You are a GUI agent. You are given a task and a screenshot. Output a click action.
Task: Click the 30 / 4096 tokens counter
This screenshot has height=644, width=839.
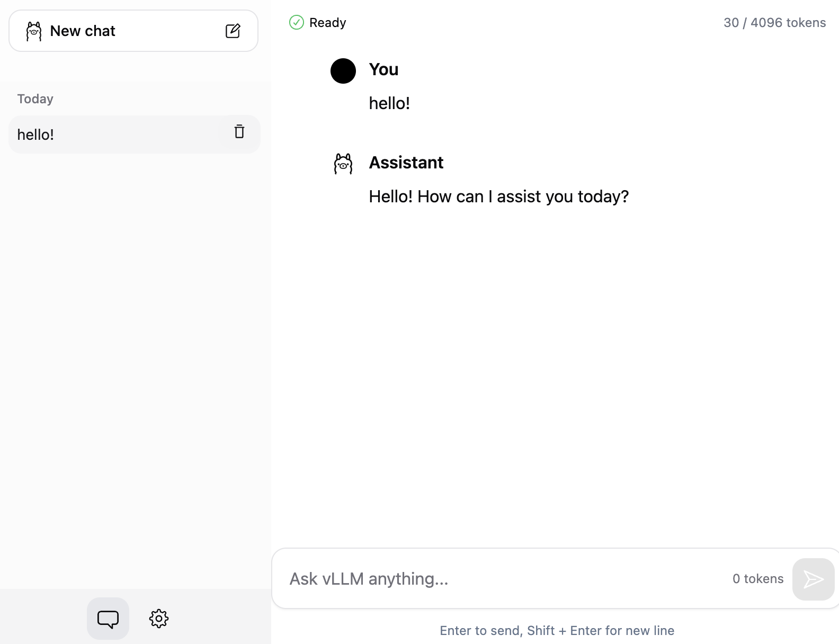point(774,22)
